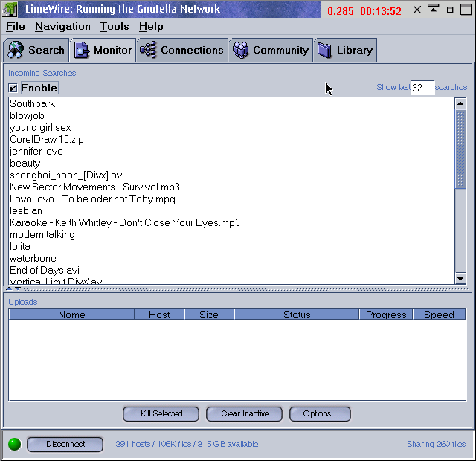Sort uploads by Speed column header

click(x=440, y=315)
